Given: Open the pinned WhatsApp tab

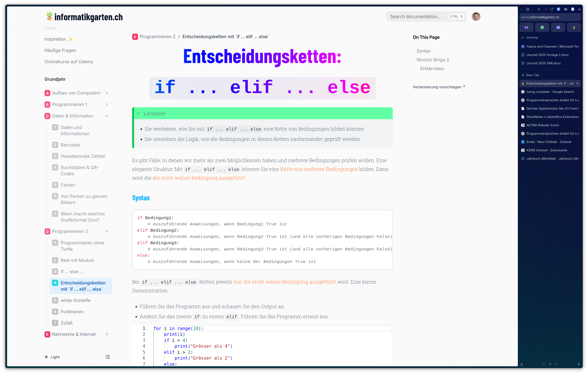Looking at the screenshot, I should (x=542, y=27).
